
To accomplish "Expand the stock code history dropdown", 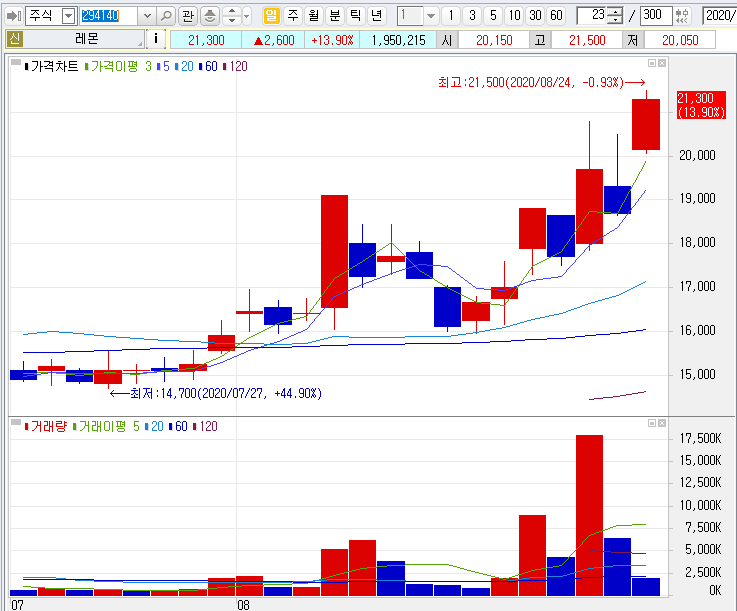I will click(147, 16).
